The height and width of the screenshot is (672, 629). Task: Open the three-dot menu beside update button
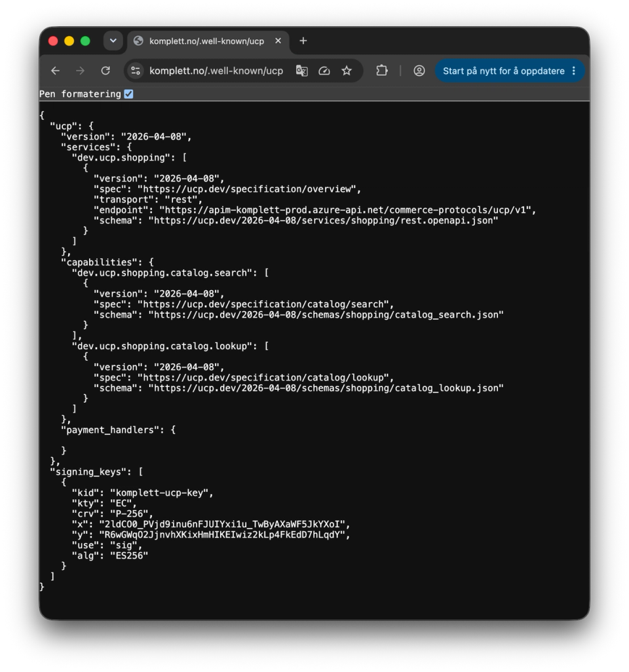[x=574, y=71]
